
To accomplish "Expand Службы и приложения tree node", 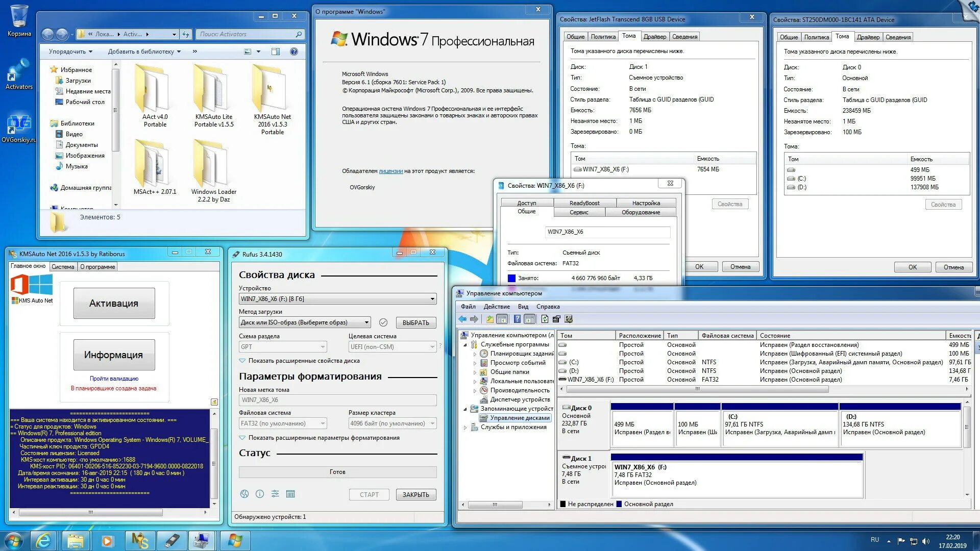I will click(465, 428).
